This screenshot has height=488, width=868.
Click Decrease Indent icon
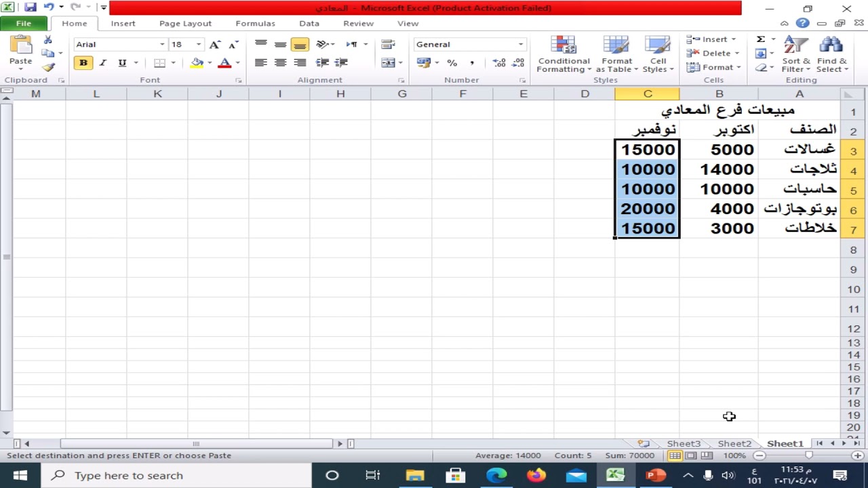tap(322, 62)
